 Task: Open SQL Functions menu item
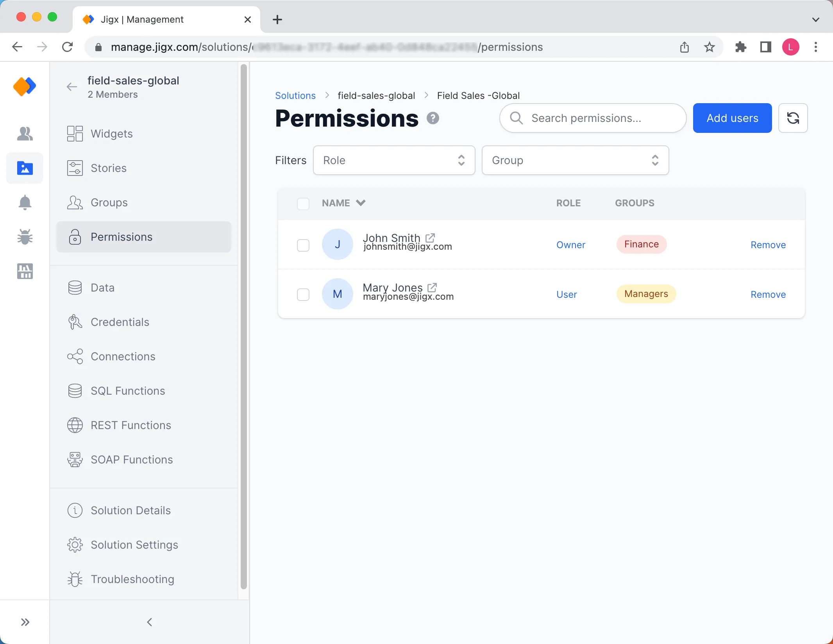tap(144, 391)
